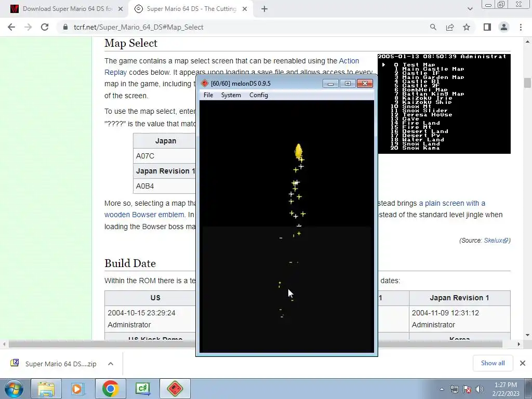Click the horizontal scroll right arrow
Screen dimensions: 532x399
pyautogui.click(x=519, y=344)
